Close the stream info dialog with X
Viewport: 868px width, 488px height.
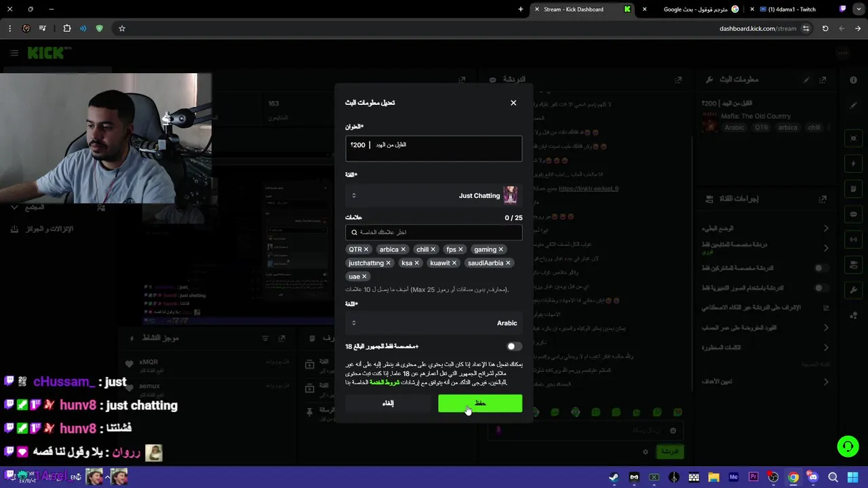(x=513, y=103)
